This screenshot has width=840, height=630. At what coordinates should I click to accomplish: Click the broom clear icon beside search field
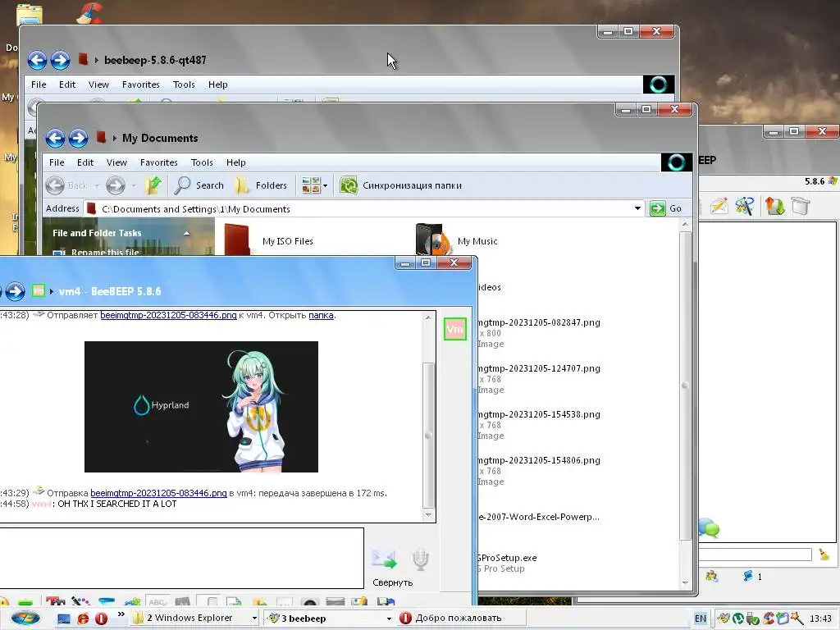click(x=824, y=555)
